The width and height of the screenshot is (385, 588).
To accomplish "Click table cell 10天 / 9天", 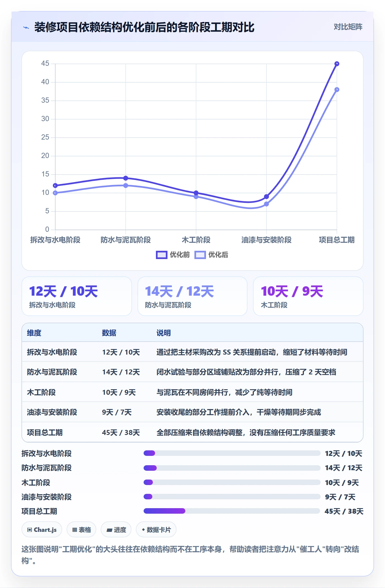I will coord(119,392).
